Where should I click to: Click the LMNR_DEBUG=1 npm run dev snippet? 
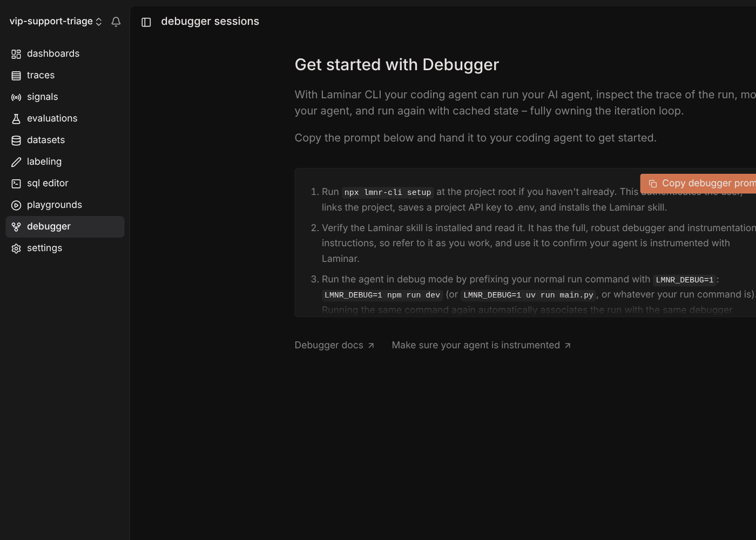[382, 295]
